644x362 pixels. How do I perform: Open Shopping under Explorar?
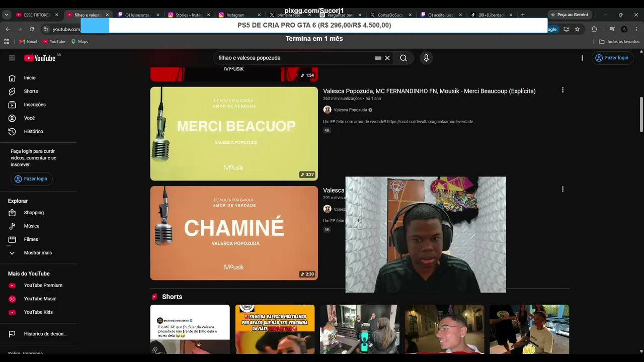point(34,213)
